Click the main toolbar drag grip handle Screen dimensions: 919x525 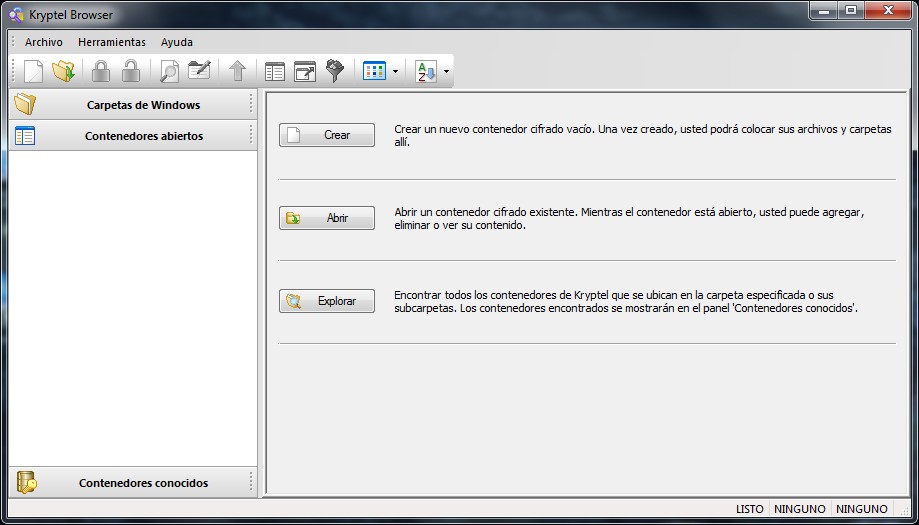14,71
